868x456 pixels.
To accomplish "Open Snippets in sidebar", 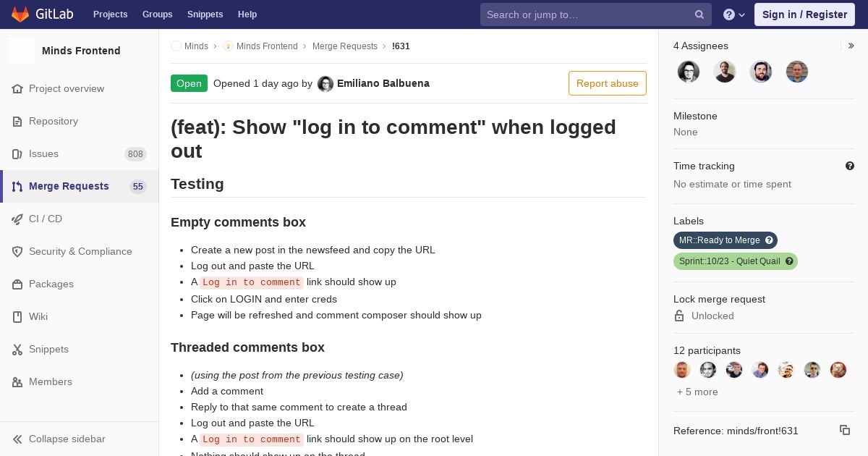I will 80,349.
